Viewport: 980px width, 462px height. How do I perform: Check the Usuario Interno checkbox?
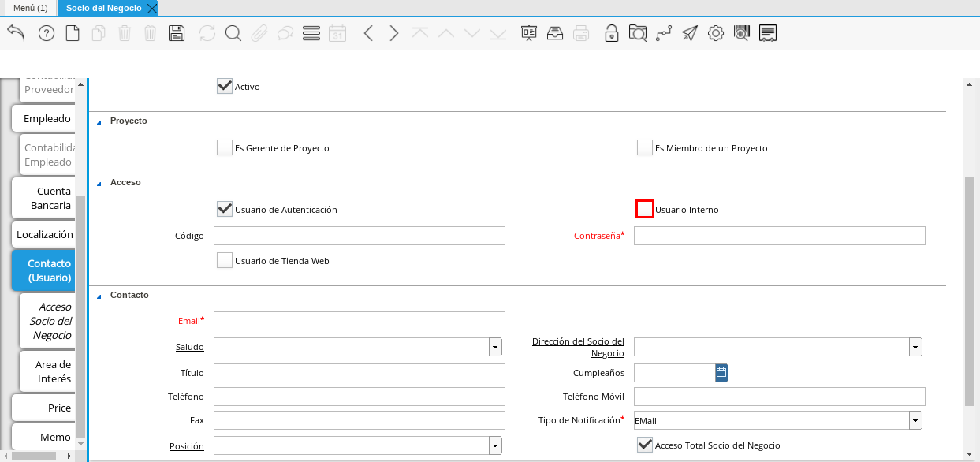(x=645, y=210)
